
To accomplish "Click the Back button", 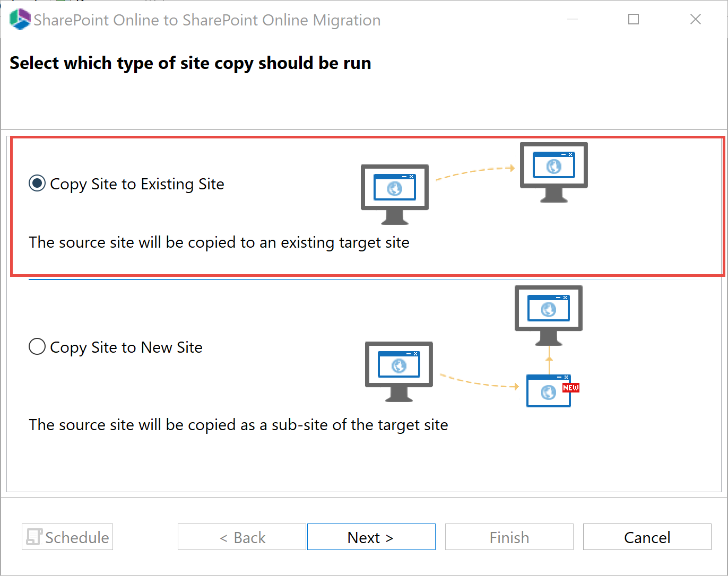I will pos(242,537).
